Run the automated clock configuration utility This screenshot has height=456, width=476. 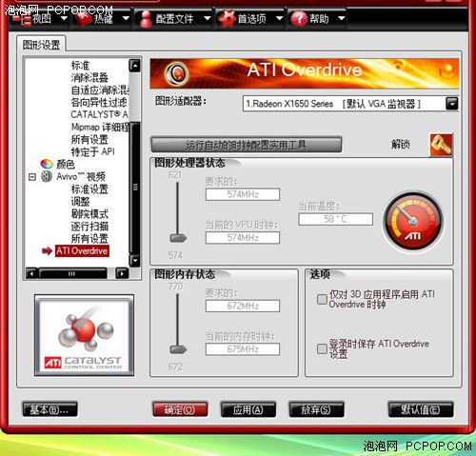(247, 145)
